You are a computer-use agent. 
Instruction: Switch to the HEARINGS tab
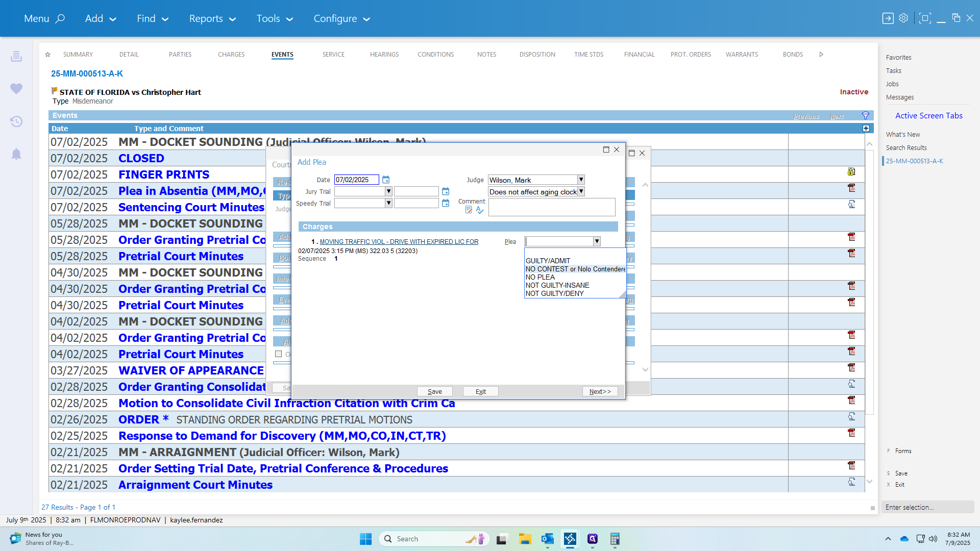384,55
